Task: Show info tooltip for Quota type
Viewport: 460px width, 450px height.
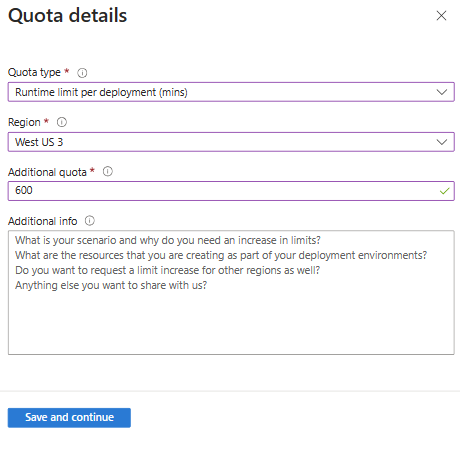Action: click(82, 73)
